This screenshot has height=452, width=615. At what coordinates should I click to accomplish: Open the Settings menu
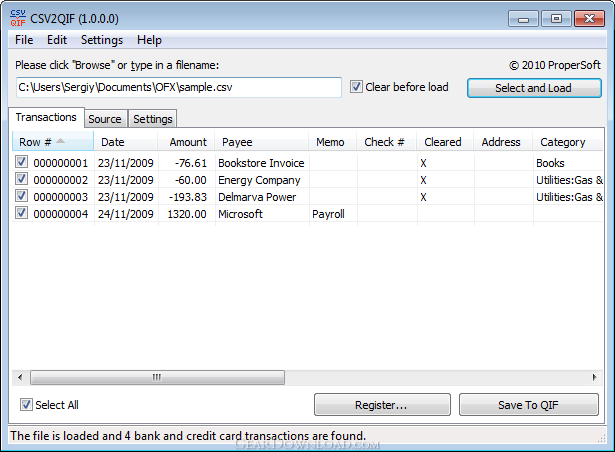[102, 40]
